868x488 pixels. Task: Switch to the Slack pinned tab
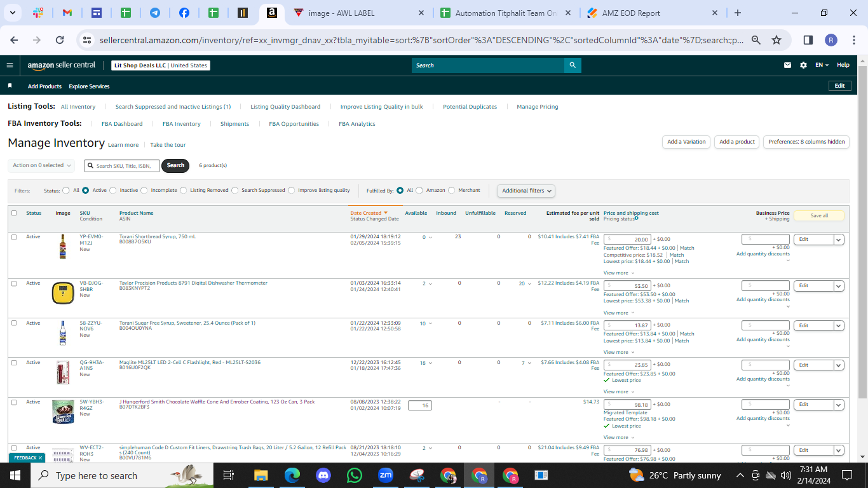(x=38, y=13)
